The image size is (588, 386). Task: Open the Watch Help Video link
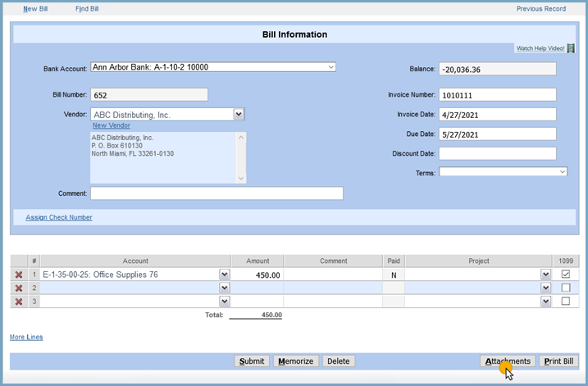click(x=540, y=48)
